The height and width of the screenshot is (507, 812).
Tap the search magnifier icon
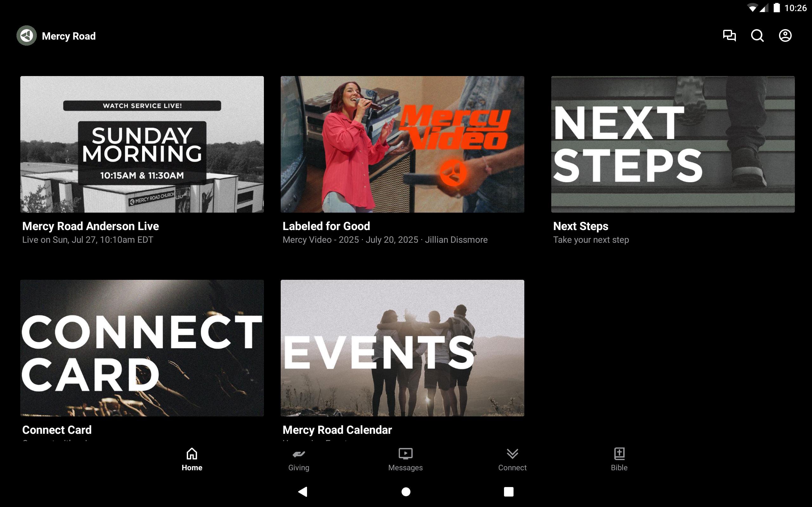(x=757, y=35)
